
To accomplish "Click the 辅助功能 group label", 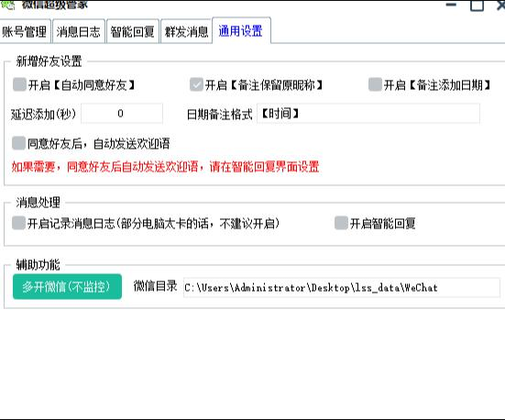I will [x=38, y=265].
